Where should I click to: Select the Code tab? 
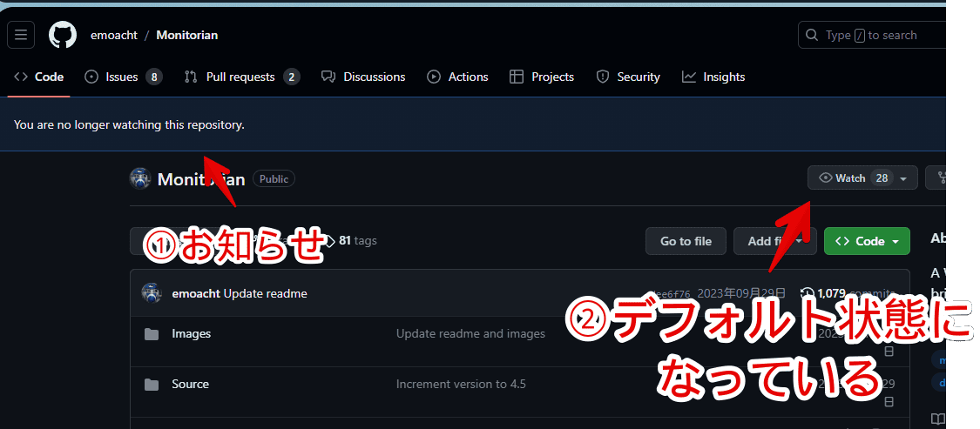coord(38,77)
